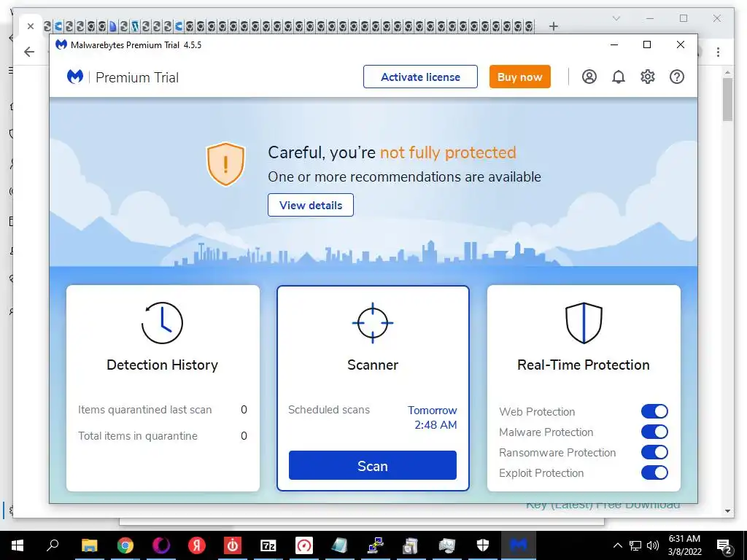Toggle Exploit Protection switch
Image resolution: width=747 pixels, height=560 pixels.
click(654, 472)
